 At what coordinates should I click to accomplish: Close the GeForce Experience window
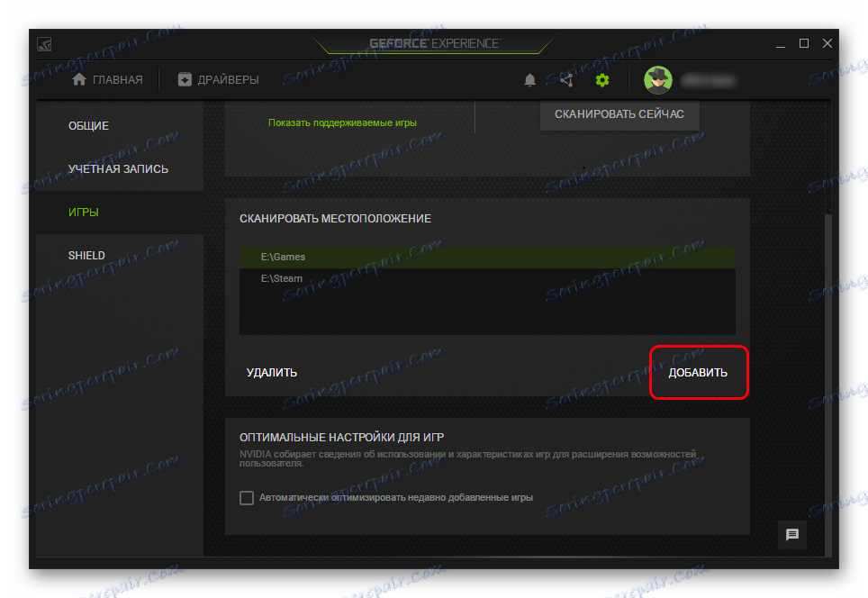[827, 43]
